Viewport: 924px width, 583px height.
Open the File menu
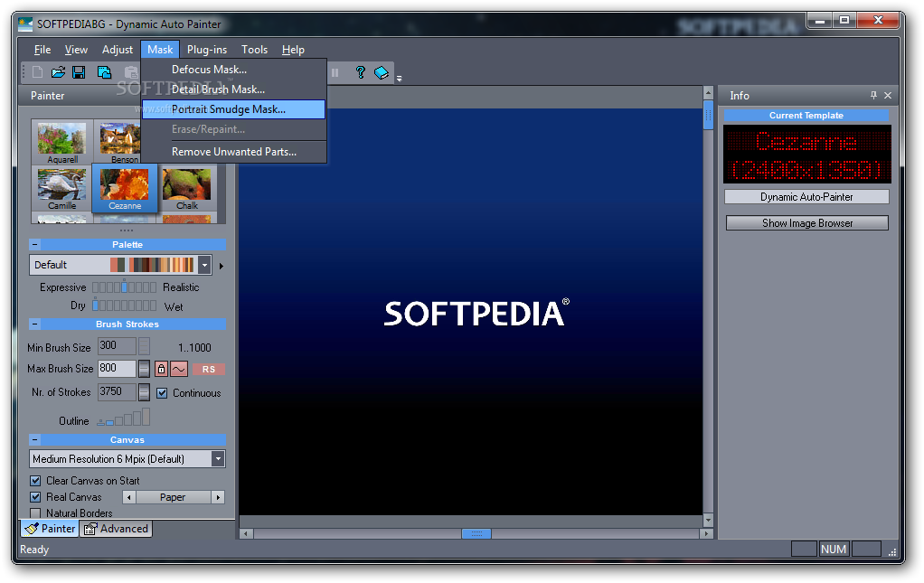[x=42, y=50]
